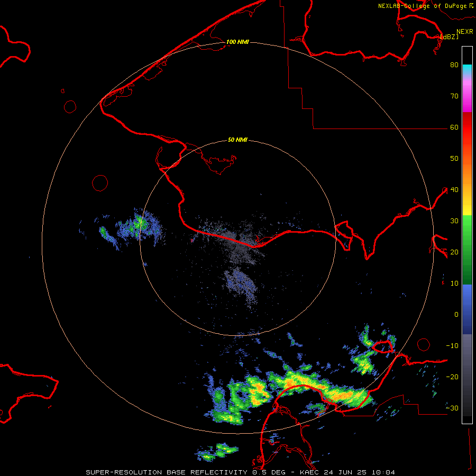Click the KAEC station identifier in caption

(310, 472)
